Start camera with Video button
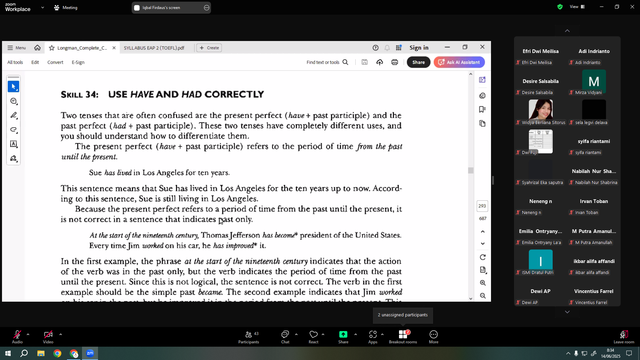The width and height of the screenshot is (640, 360). coord(48,337)
